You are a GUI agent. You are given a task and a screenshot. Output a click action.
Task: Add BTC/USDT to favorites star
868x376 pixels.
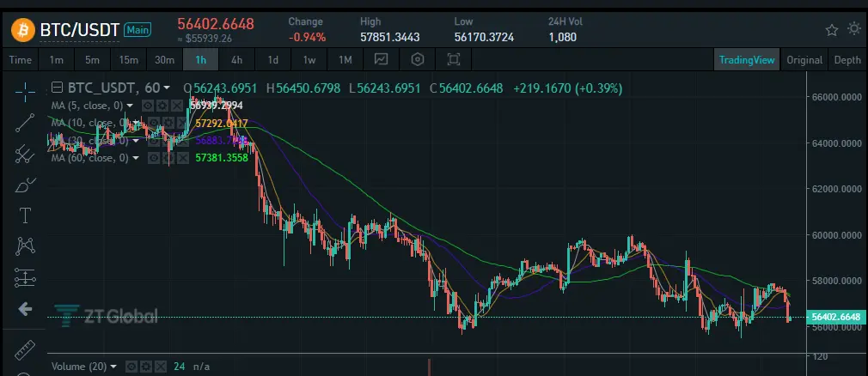coord(831,30)
